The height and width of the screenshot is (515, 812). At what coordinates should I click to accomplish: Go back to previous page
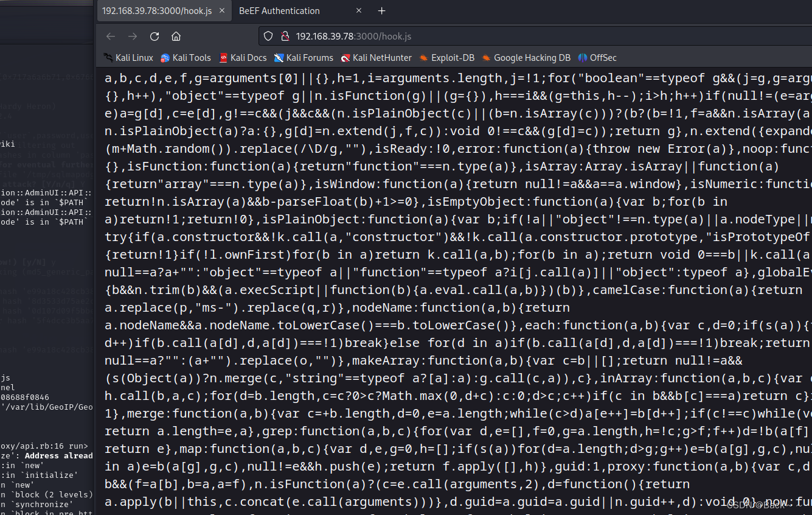(111, 37)
